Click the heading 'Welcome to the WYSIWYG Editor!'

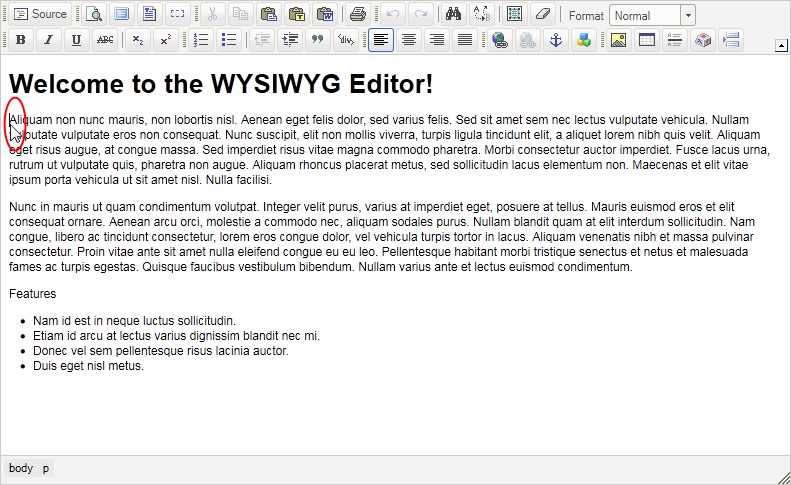pos(221,84)
